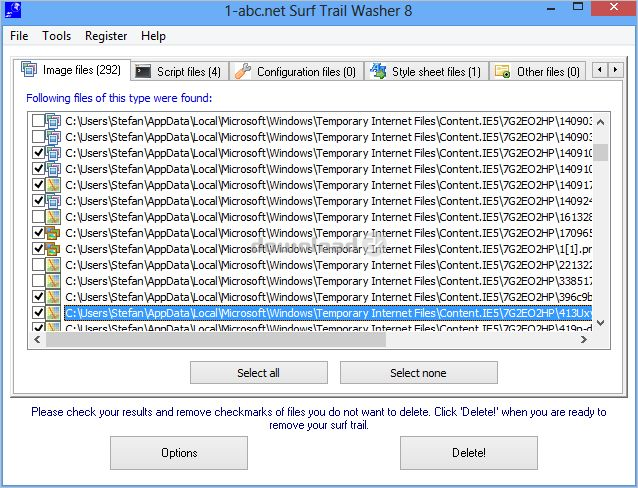This screenshot has width=638, height=488.
Task: Select the Image files (292) tab
Action: 72,70
